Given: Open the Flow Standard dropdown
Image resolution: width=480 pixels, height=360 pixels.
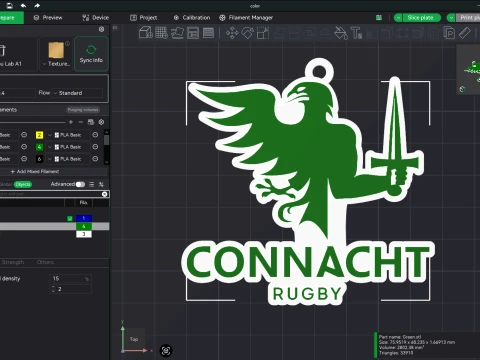Looking at the screenshot, I should pyautogui.click(x=77, y=93).
